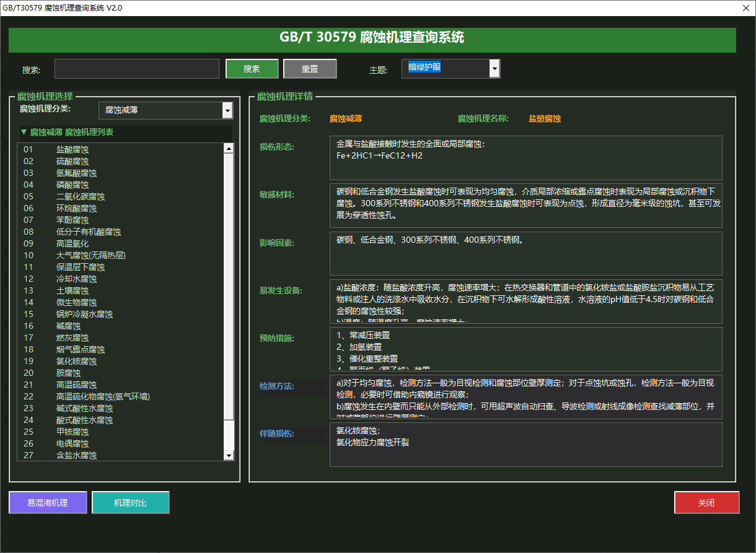Screen dimensions: 756x553
Task: Click inside the 伴随损伤 text box
Action: [x=526, y=444]
